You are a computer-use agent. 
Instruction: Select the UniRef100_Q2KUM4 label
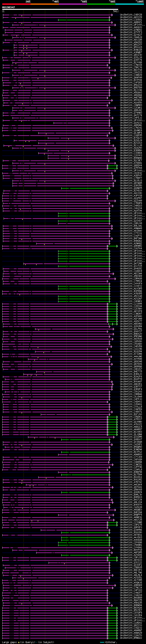click(x=131, y=326)
